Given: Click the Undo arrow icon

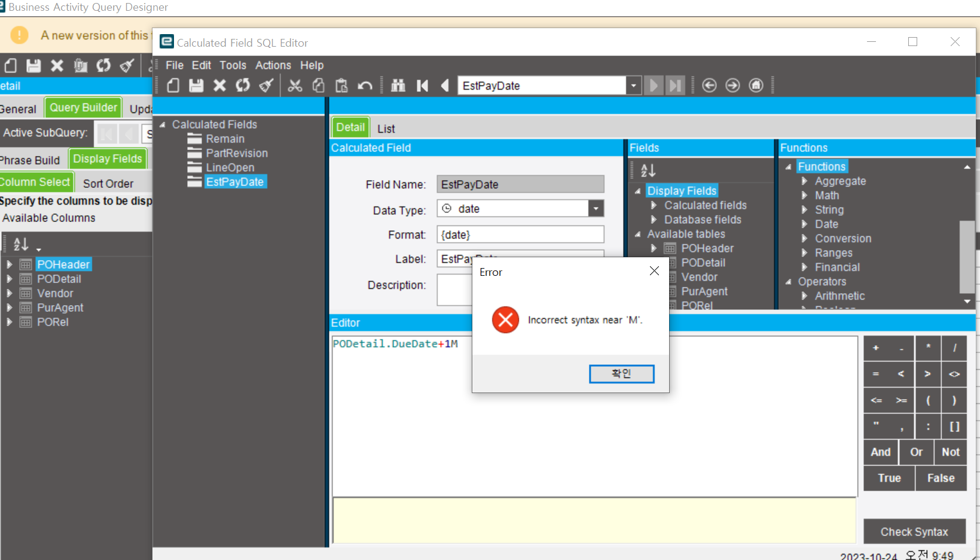Looking at the screenshot, I should [365, 86].
